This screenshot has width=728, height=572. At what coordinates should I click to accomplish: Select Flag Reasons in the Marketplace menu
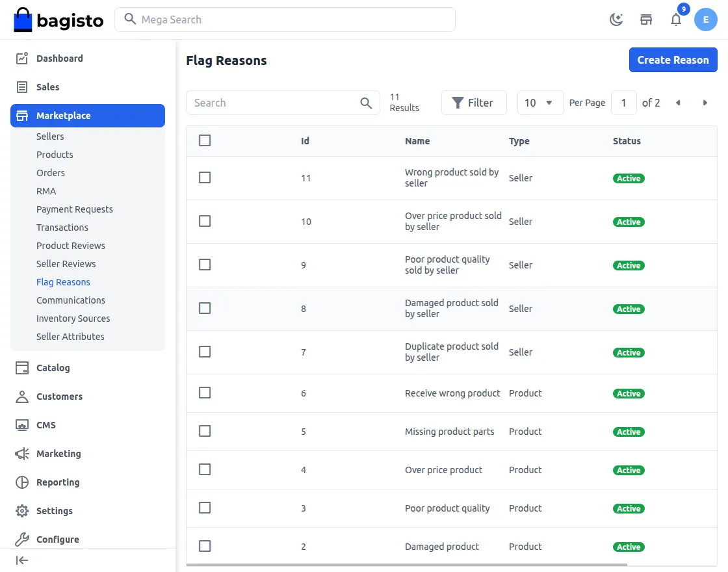tap(63, 281)
